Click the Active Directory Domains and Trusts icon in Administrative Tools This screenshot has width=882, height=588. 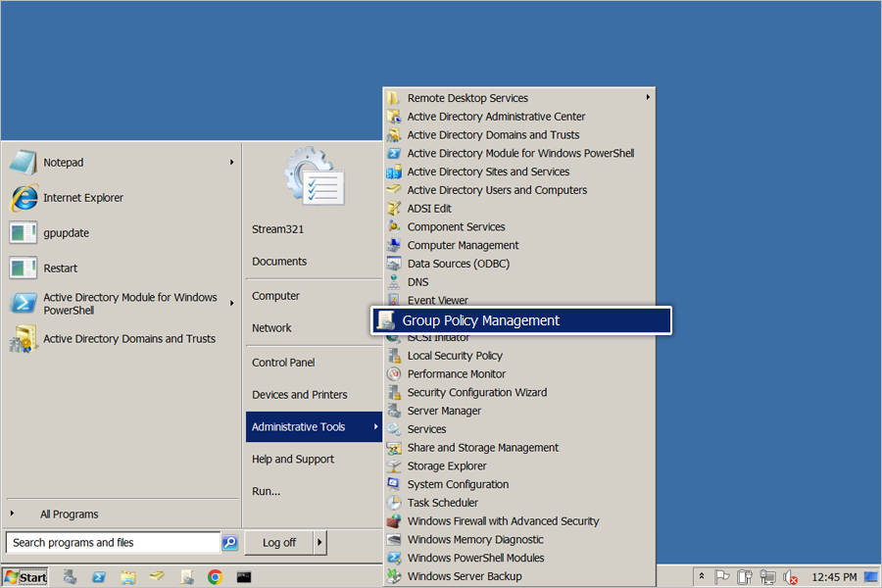coord(394,135)
